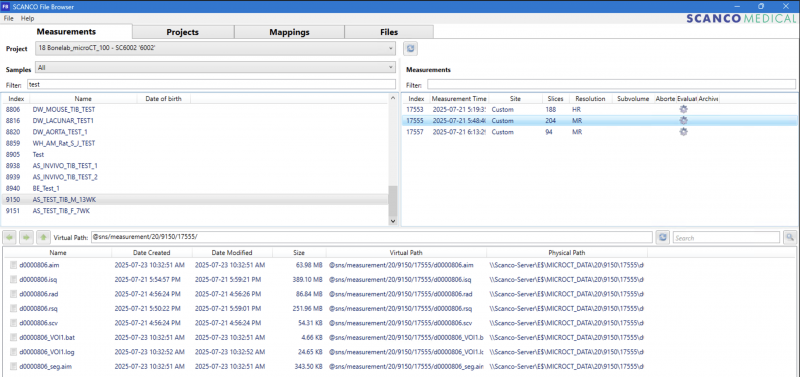
Task: Open the Samples dropdown set to All
Action: click(x=215, y=68)
